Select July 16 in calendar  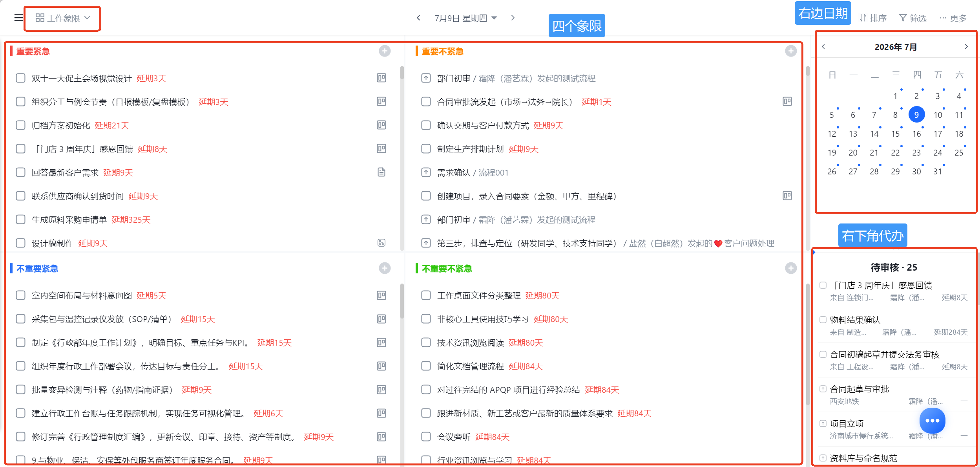[916, 134]
